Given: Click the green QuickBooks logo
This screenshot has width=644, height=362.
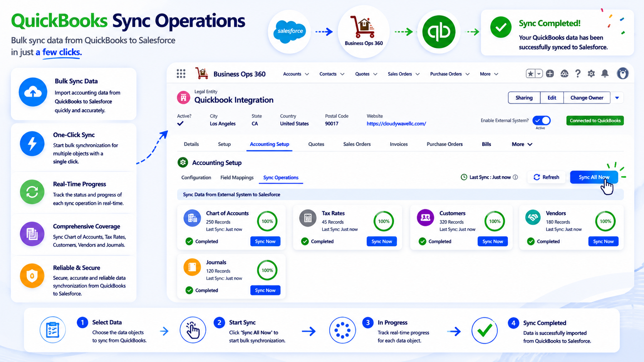Looking at the screenshot, I should tap(439, 32).
